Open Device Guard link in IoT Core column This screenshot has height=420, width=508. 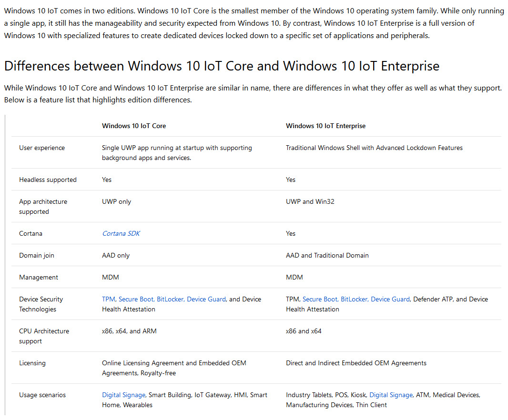point(206,299)
